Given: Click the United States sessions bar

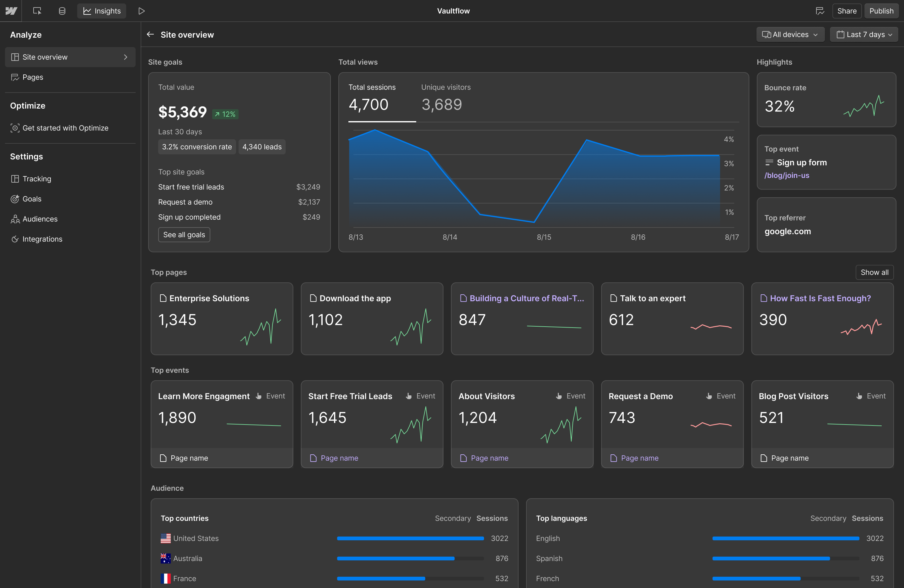Looking at the screenshot, I should click(410, 538).
